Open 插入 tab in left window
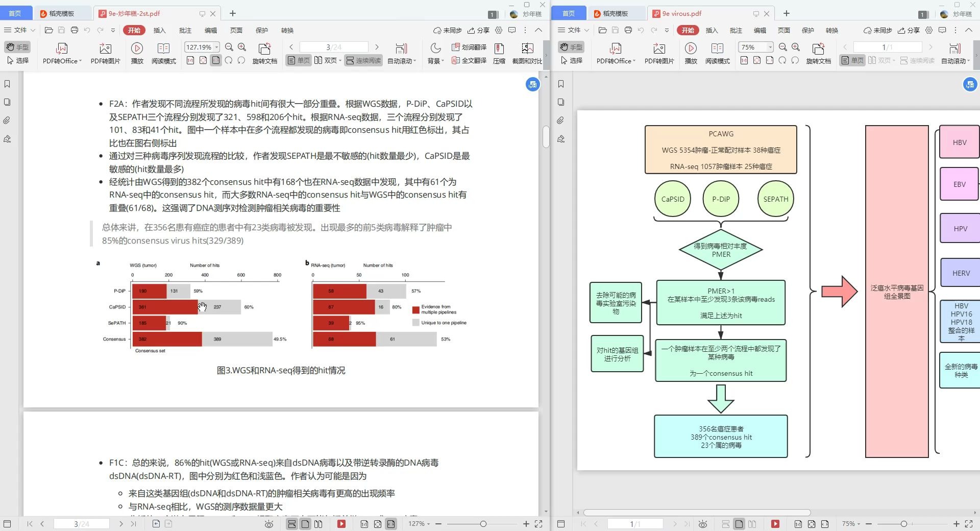 pyautogui.click(x=160, y=30)
